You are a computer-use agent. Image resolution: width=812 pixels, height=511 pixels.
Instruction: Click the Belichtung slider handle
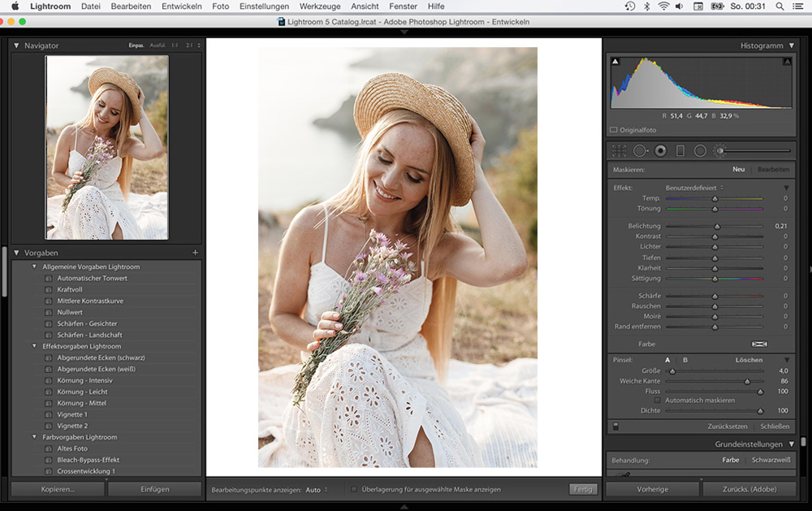pyautogui.click(x=717, y=227)
